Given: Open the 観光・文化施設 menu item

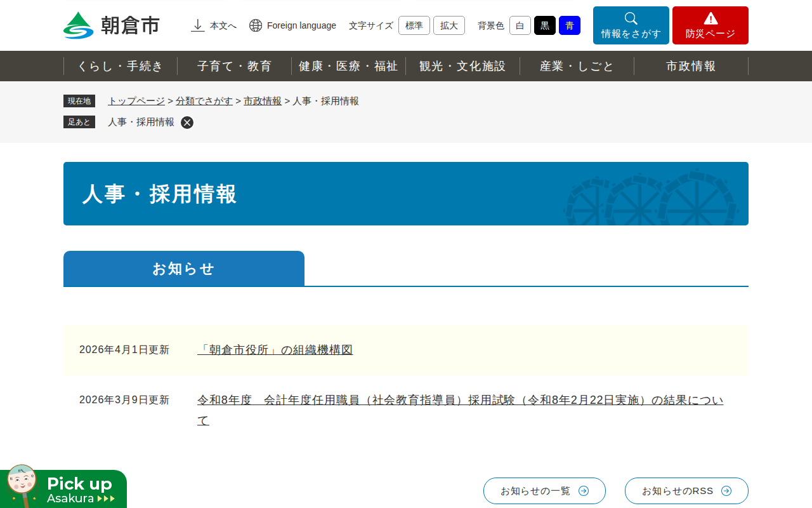Looking at the screenshot, I should click(462, 66).
